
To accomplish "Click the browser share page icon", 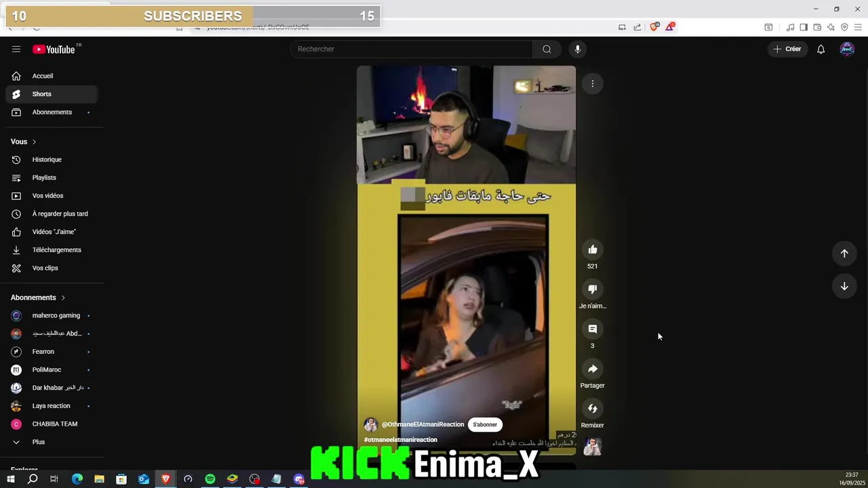I will click(637, 27).
